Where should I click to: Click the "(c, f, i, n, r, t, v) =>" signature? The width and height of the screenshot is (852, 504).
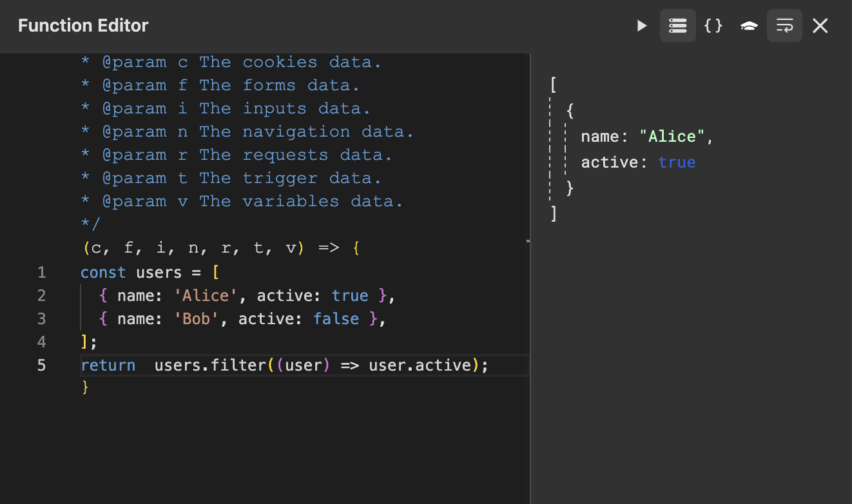[x=211, y=248]
